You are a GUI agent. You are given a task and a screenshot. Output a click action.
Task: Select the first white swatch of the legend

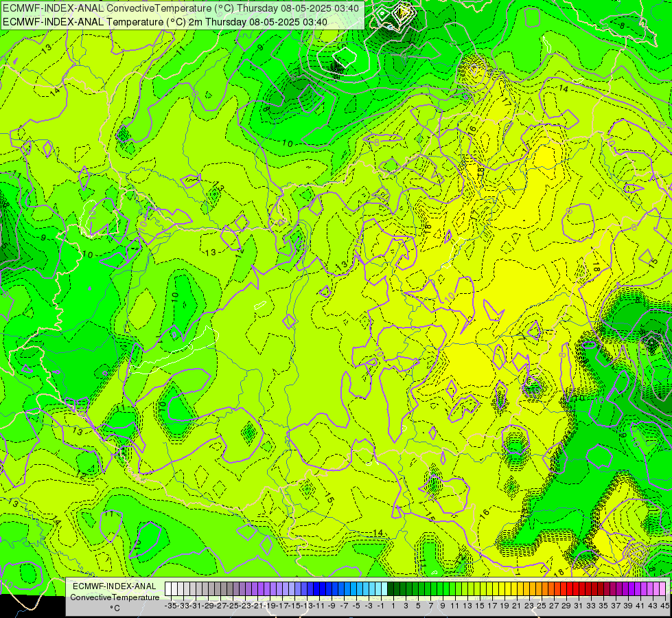pyautogui.click(x=168, y=588)
